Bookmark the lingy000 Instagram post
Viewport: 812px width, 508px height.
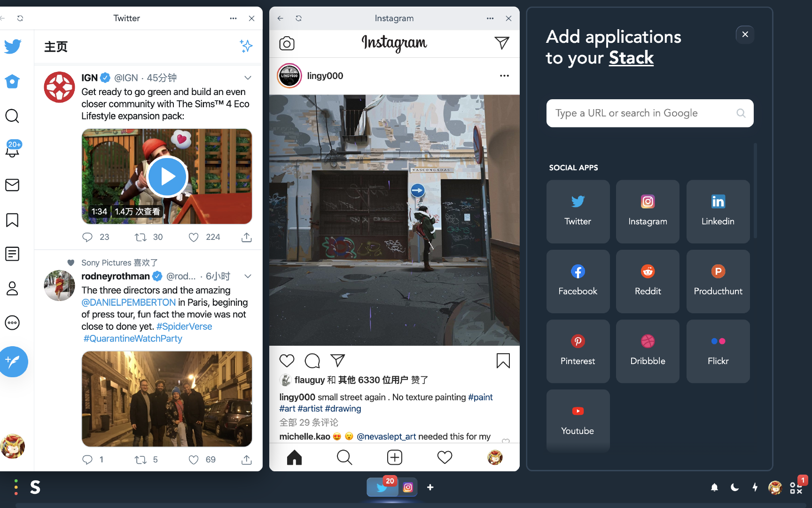point(503,361)
